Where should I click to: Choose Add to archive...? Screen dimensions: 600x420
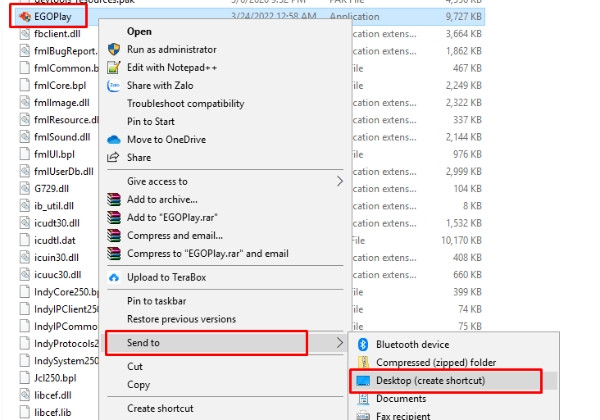162,199
